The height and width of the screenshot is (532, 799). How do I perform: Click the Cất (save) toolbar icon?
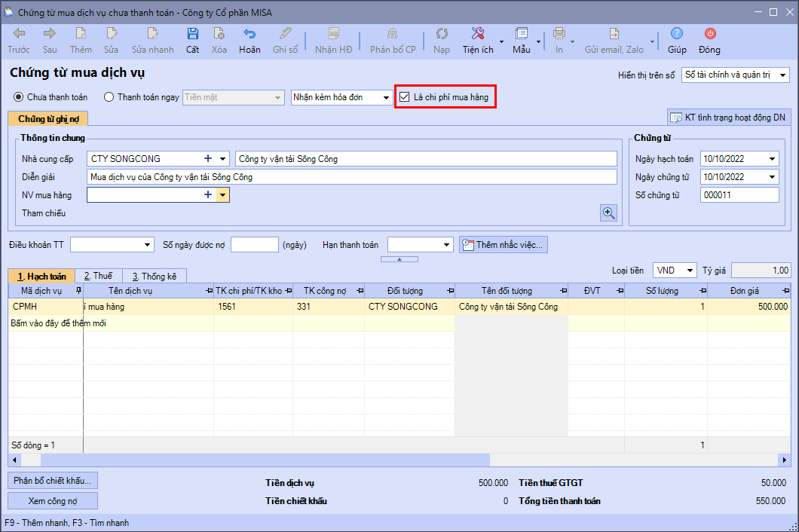[193, 34]
